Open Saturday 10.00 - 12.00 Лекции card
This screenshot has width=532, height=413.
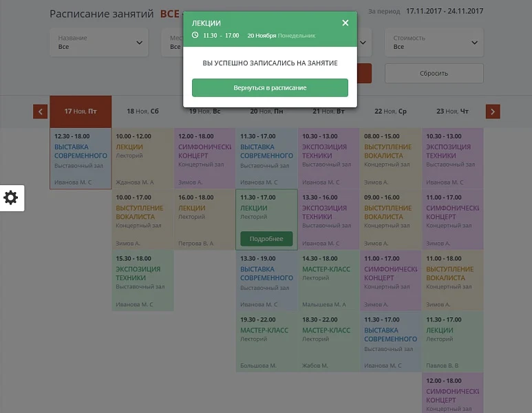[143, 158]
